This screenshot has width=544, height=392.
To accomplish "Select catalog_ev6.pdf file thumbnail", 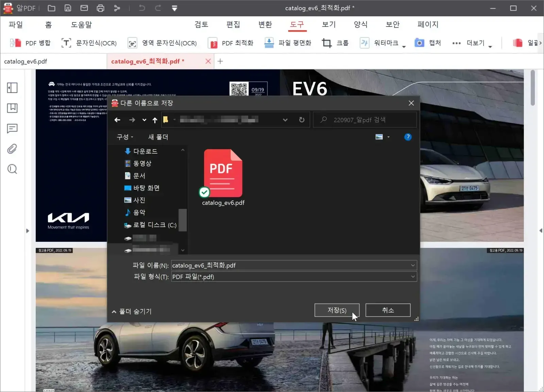I will (x=223, y=177).
